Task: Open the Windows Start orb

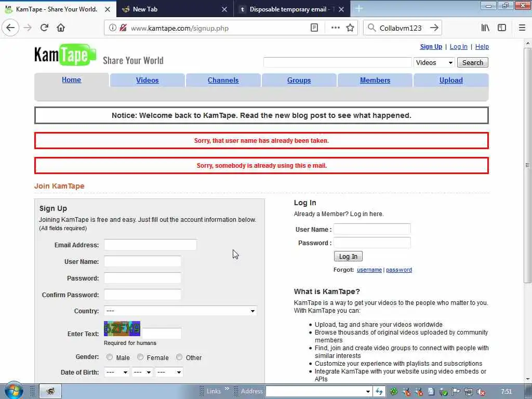Action: pyautogui.click(x=14, y=391)
